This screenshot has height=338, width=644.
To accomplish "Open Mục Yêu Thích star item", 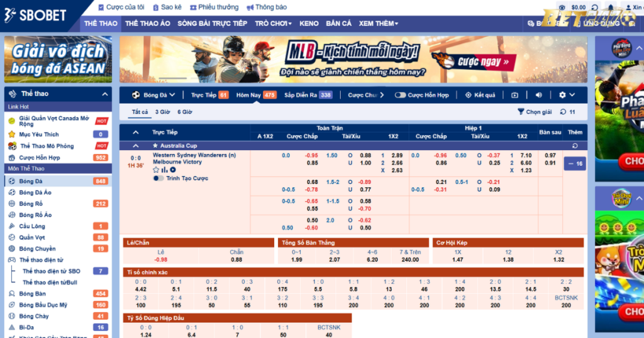I will pyautogui.click(x=58, y=134).
